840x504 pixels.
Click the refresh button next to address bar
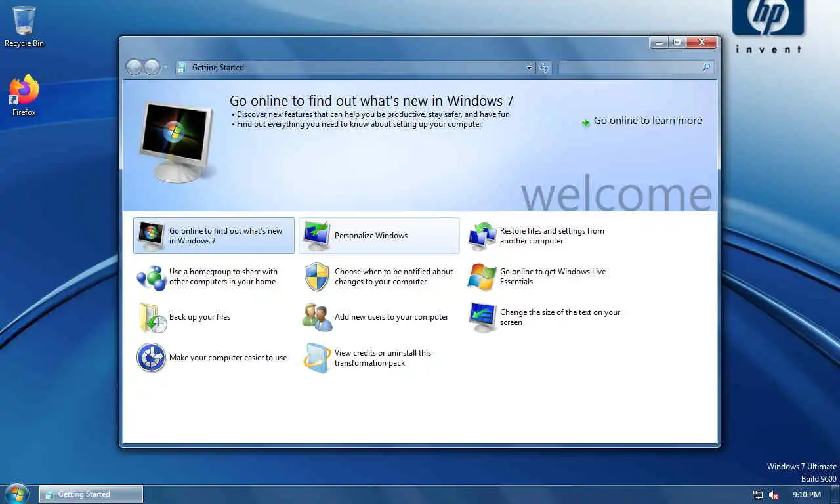pyautogui.click(x=543, y=68)
